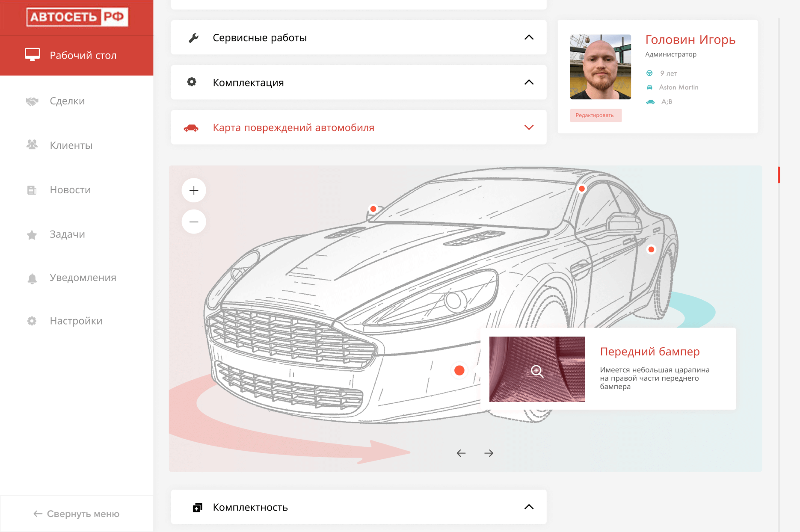
Task: Click Свернуть меню to collapse sidebar
Action: pos(77,514)
